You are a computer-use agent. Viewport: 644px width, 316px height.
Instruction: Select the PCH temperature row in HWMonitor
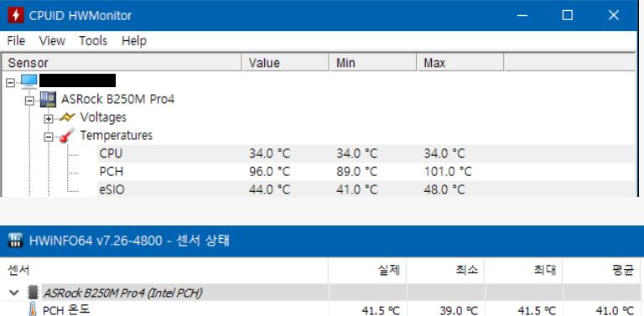click(x=366, y=172)
